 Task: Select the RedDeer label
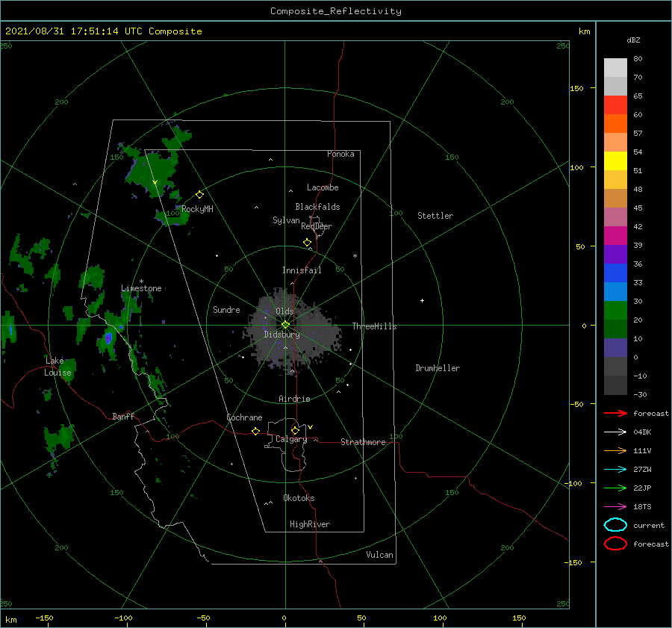click(x=317, y=226)
